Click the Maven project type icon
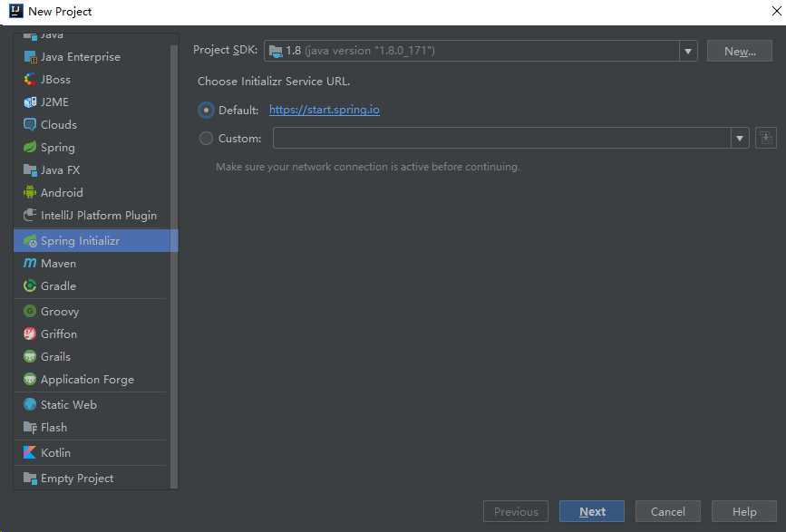 (x=30, y=263)
